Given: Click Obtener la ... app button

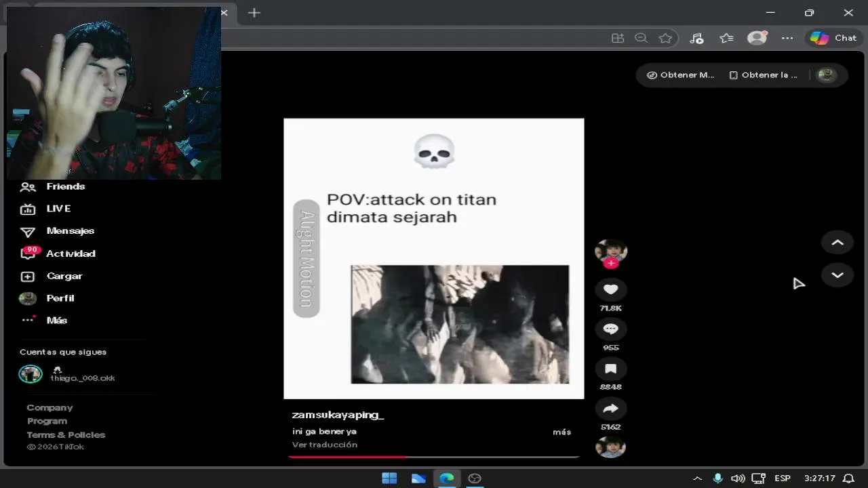Looking at the screenshot, I should click(x=763, y=75).
